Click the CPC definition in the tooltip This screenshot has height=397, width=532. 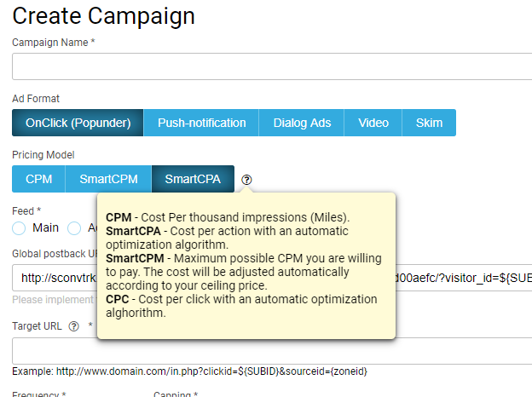(245, 306)
